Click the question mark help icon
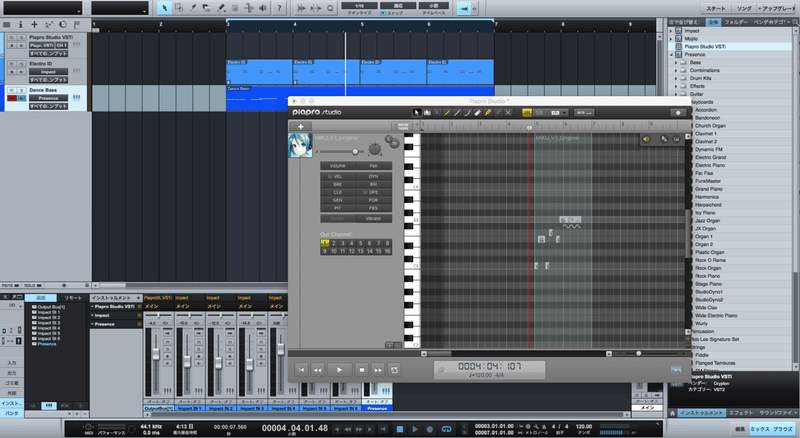Viewport: 800px width, 438px height. pyautogui.click(x=279, y=8)
